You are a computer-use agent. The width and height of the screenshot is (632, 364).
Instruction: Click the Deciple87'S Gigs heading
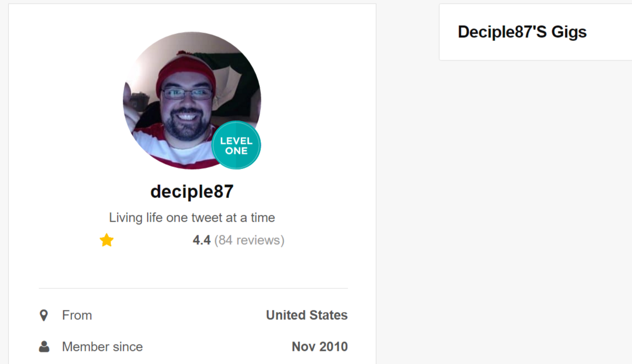click(522, 32)
